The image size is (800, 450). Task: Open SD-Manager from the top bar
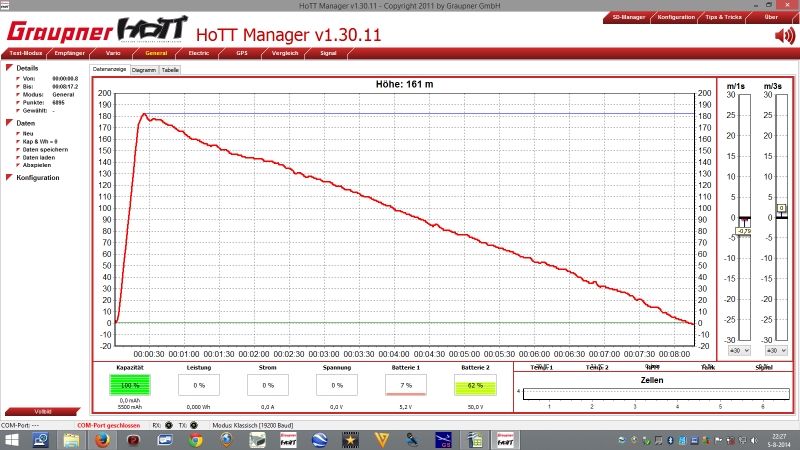[x=629, y=17]
